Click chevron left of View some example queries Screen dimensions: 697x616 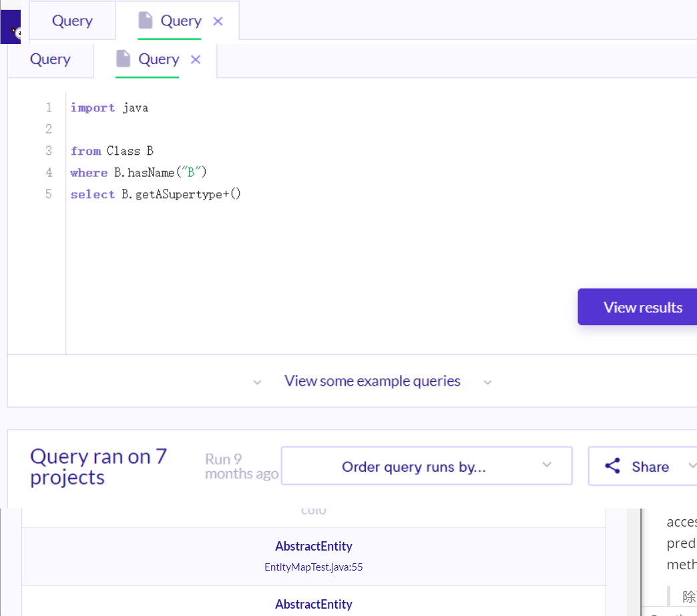click(x=258, y=382)
